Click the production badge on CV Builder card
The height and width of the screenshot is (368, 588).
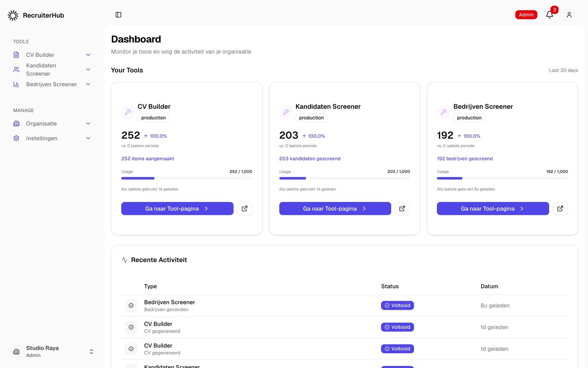pos(154,118)
